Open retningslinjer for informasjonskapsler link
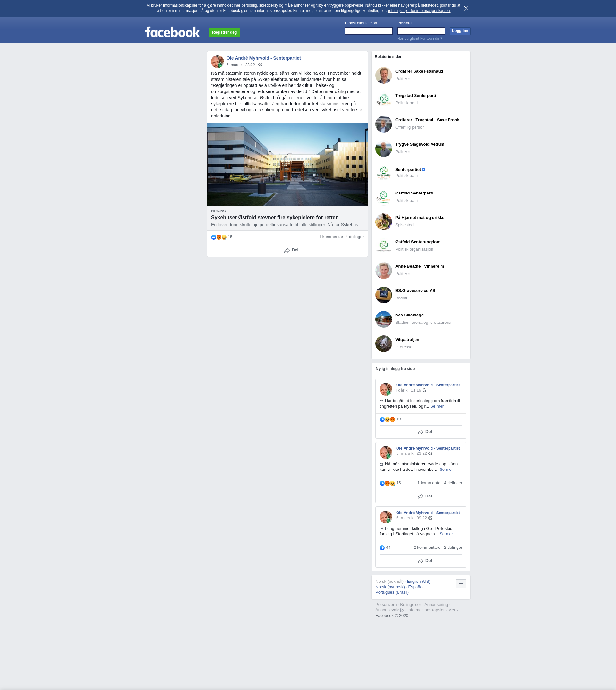Screen dimensions: 616x690 [419, 11]
